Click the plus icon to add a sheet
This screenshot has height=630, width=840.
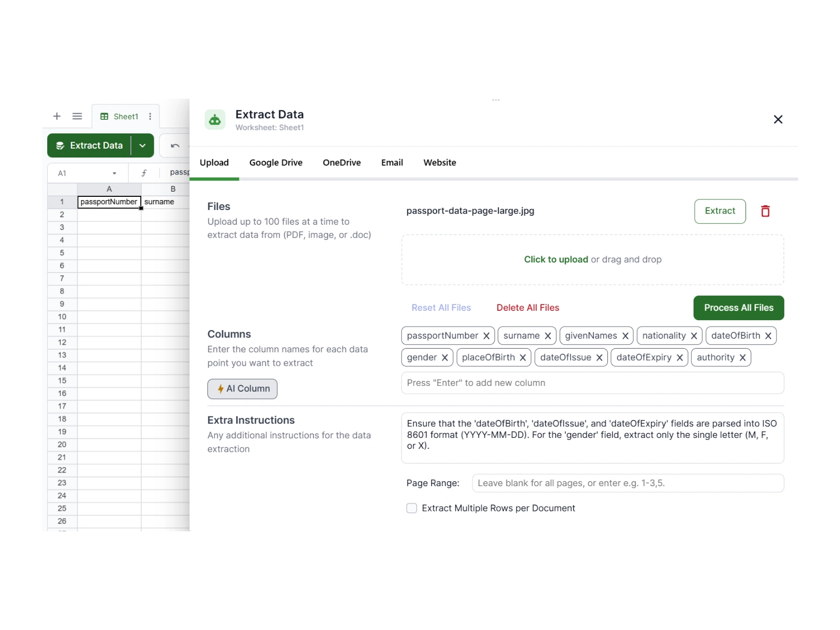(x=57, y=116)
